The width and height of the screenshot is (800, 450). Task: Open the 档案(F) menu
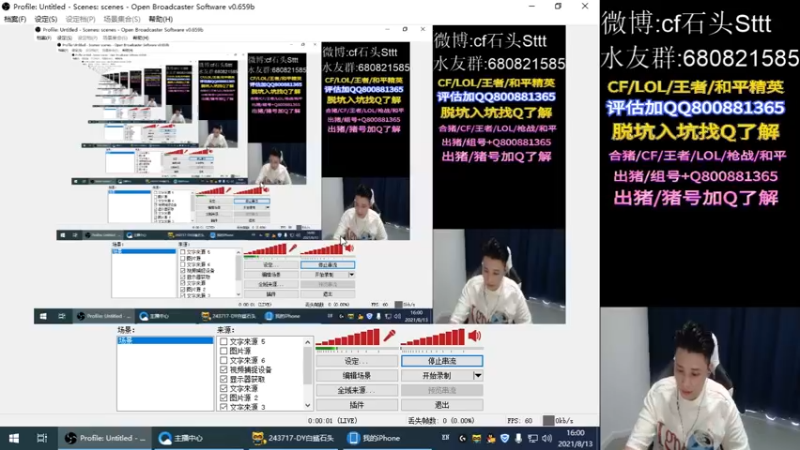click(x=15, y=19)
